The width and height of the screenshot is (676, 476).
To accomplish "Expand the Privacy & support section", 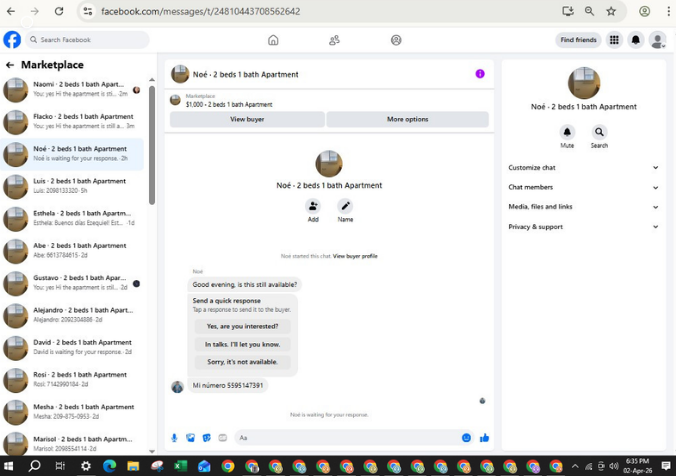I will tap(583, 227).
